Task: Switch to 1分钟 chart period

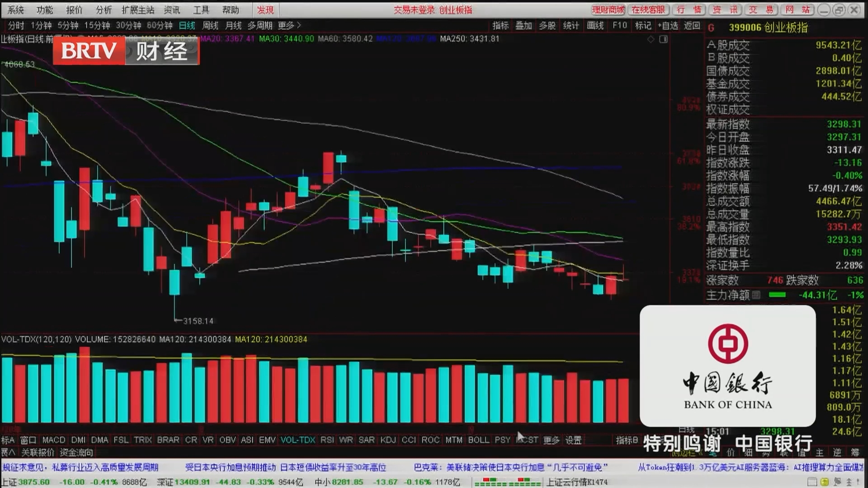Action: click(41, 26)
